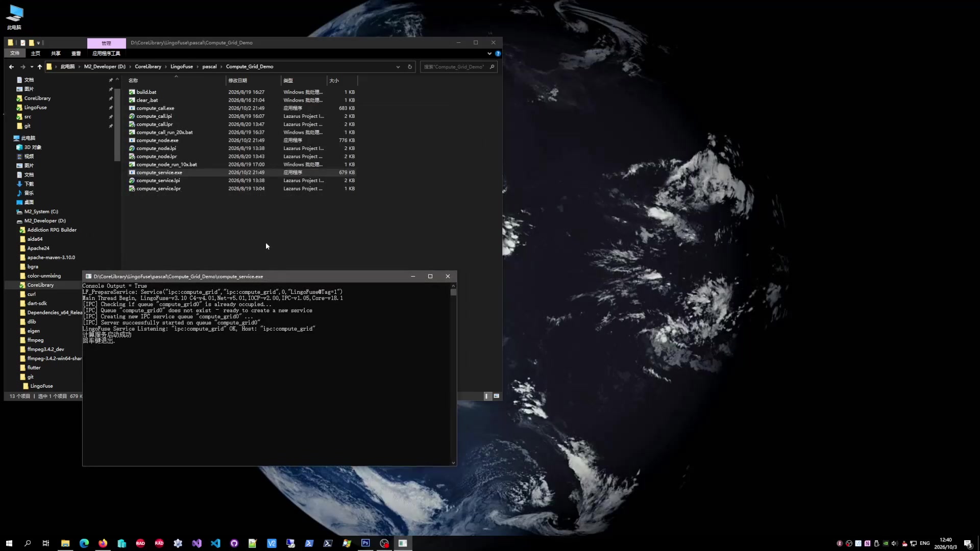Select compute_call.exe file

tap(155, 108)
